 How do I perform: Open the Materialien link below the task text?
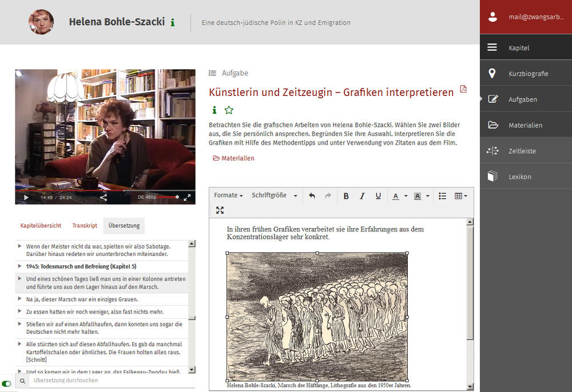coord(233,158)
